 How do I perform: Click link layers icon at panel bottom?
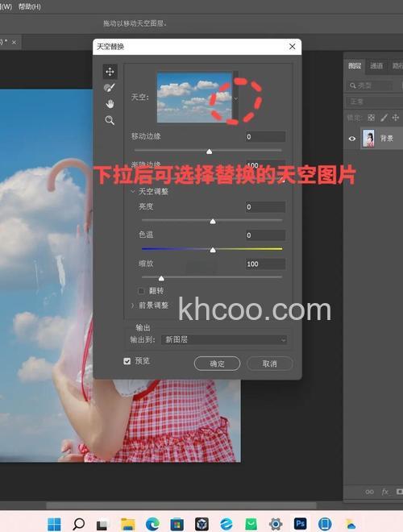coord(370,492)
